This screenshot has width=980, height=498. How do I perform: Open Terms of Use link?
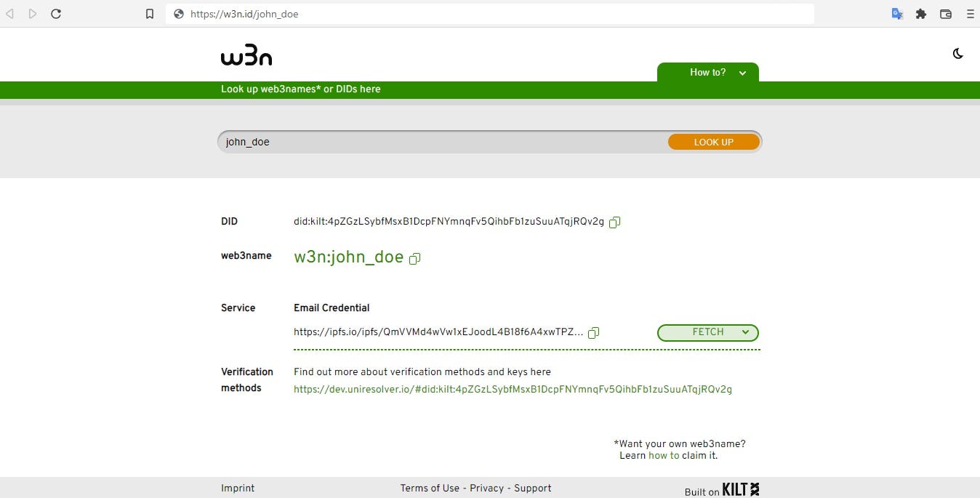coord(430,489)
